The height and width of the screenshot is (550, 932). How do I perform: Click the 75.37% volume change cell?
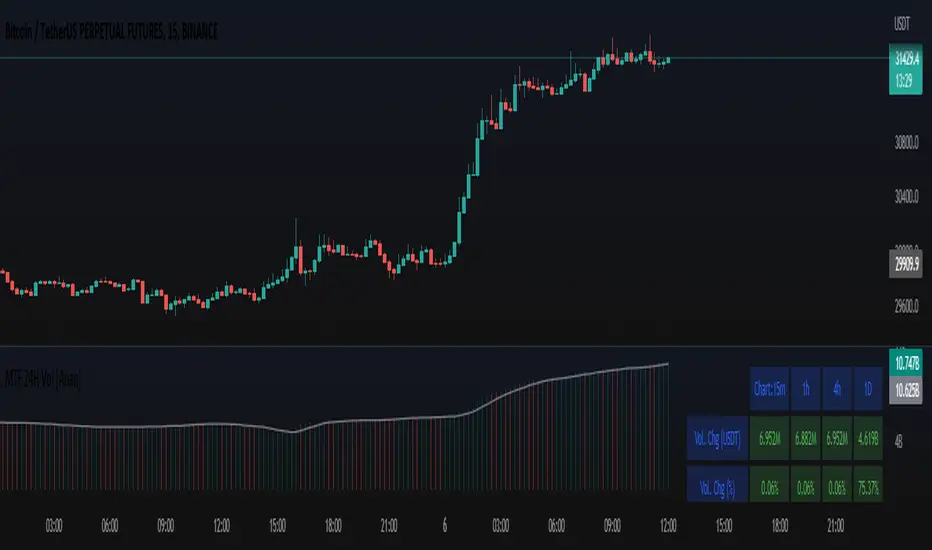click(x=866, y=484)
